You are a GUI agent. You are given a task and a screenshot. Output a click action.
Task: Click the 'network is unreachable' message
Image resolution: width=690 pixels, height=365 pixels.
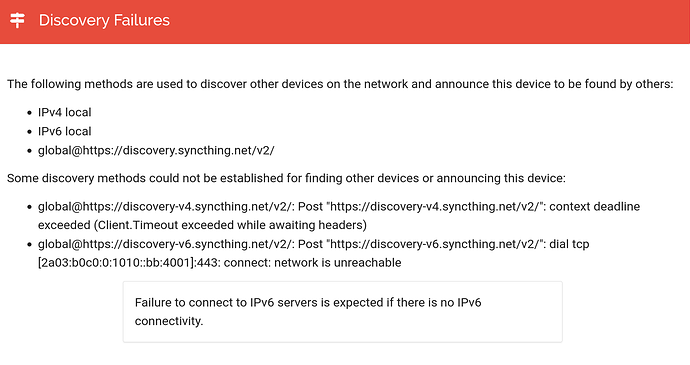338,263
